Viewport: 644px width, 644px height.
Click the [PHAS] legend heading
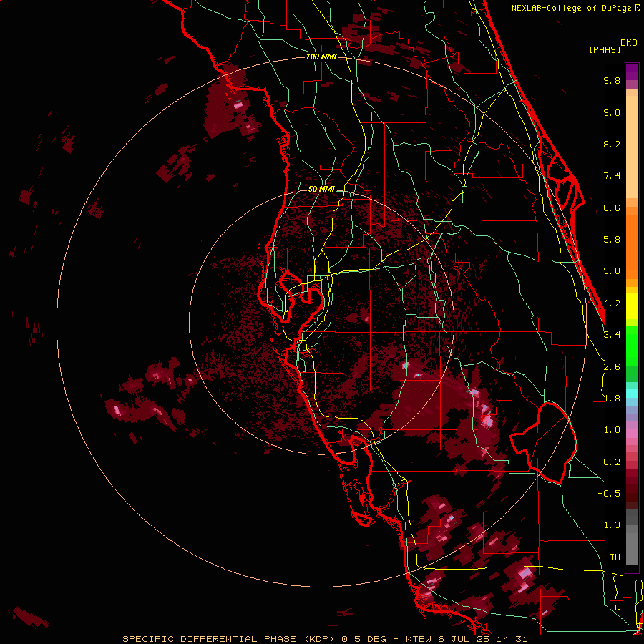click(605, 49)
